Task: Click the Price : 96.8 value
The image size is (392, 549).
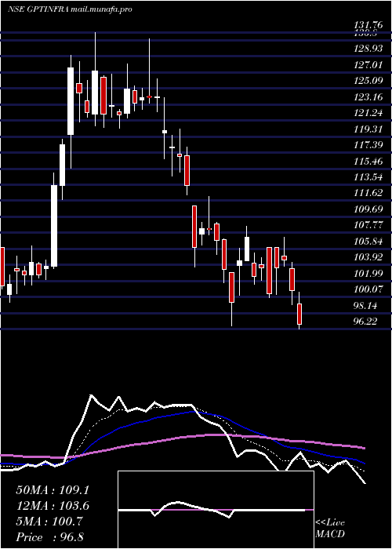Action: (x=49, y=537)
